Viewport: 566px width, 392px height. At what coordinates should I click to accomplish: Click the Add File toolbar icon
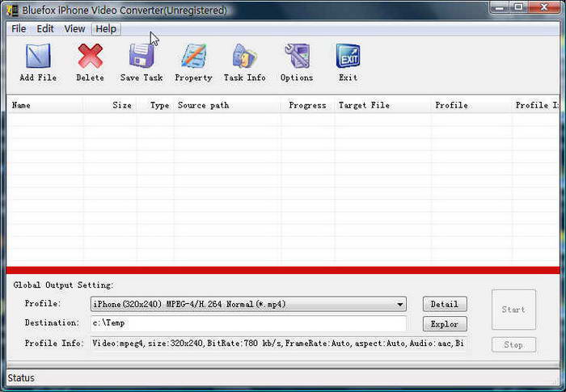pos(38,57)
